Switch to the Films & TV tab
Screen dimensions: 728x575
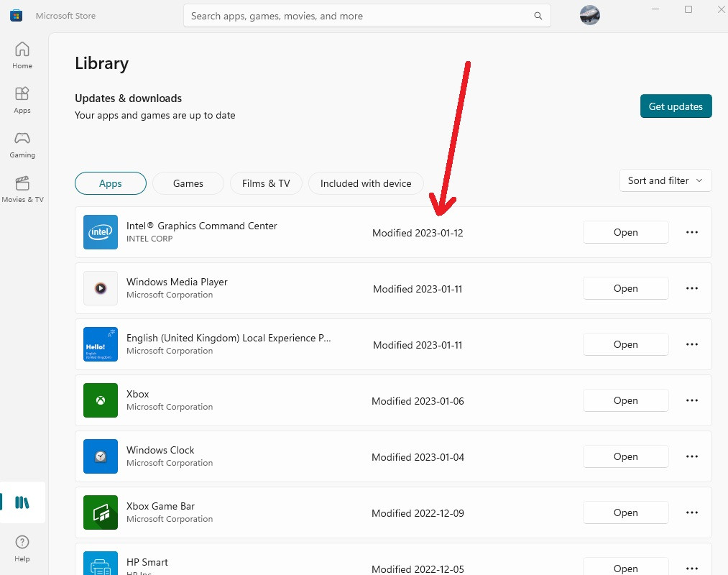(266, 183)
